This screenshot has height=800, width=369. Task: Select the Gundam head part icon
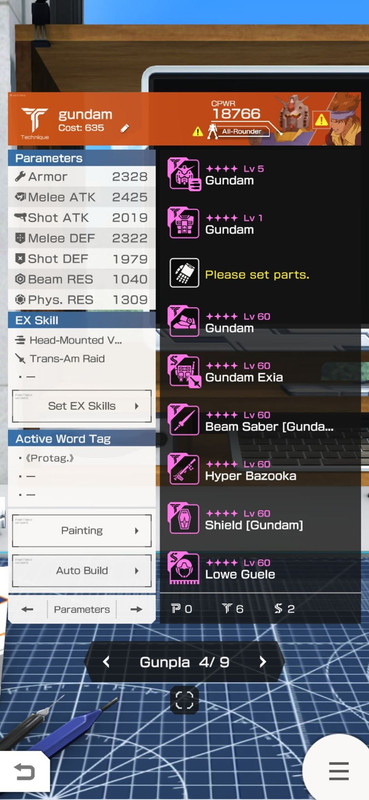point(184,174)
